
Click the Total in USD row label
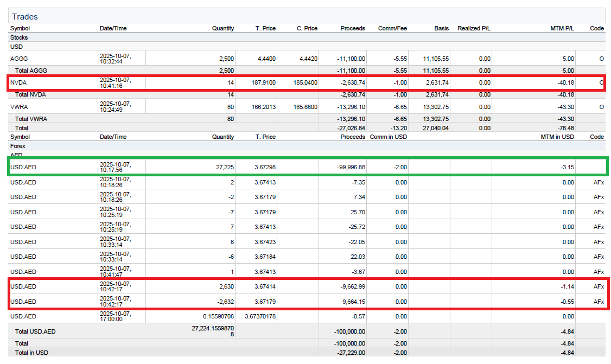pyautogui.click(x=31, y=353)
